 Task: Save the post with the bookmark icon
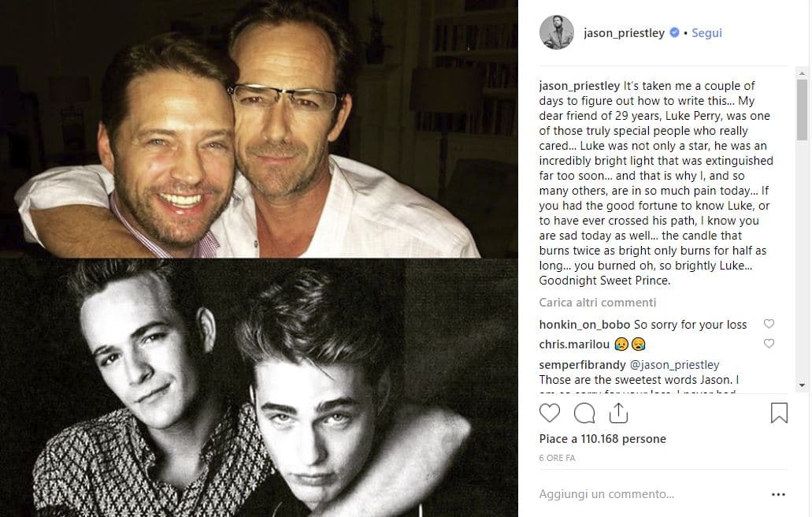[x=778, y=413]
